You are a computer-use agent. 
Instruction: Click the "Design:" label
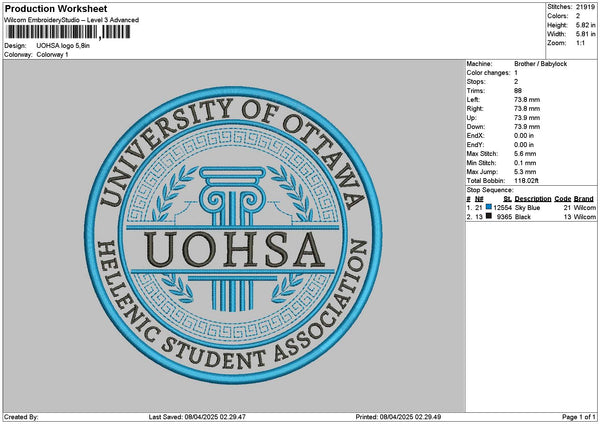(x=15, y=46)
